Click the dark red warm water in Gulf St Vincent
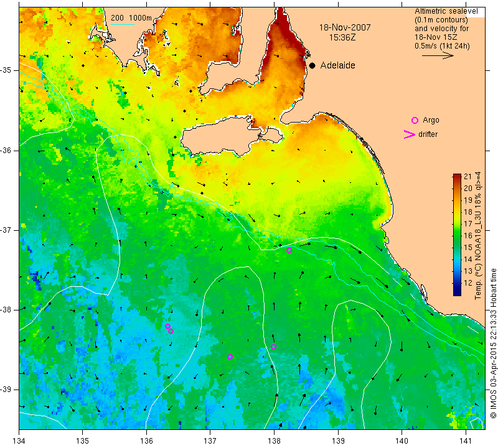 tap(286, 35)
